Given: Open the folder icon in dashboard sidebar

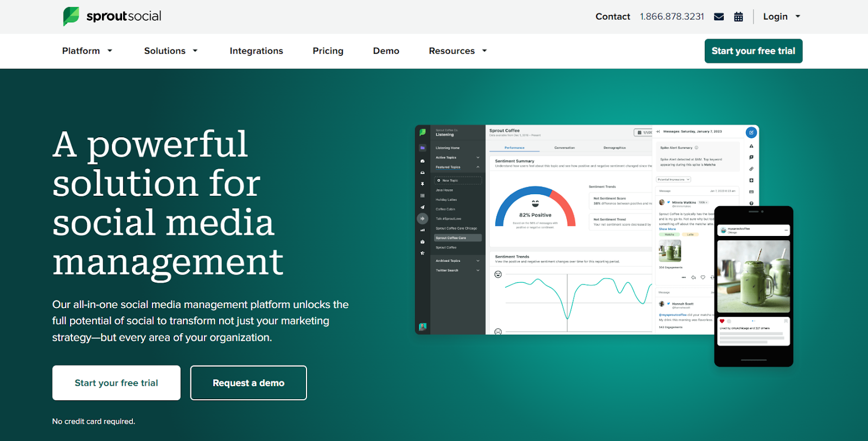Looking at the screenshot, I should click(423, 148).
